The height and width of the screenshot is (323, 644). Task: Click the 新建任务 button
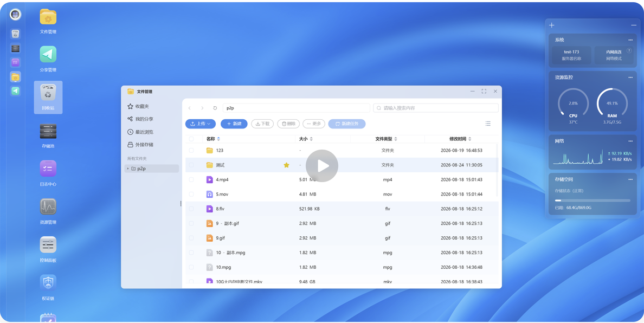[346, 124]
